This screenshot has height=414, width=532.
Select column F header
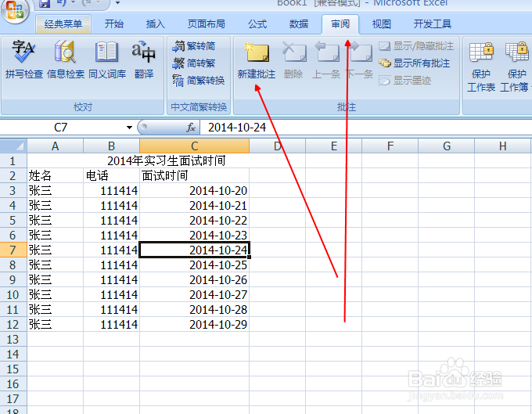click(x=390, y=146)
